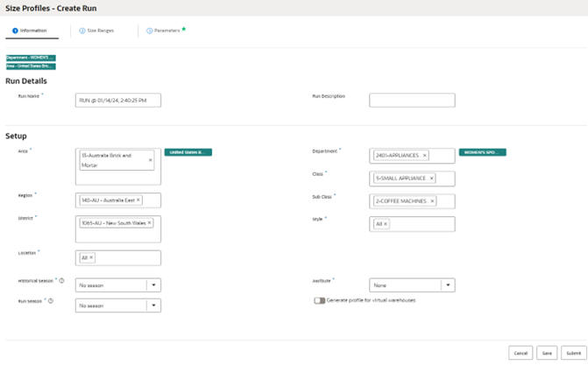The image size is (588, 365).
Task: Remove Australia Brick and Mortar area chip
Action: (151, 160)
